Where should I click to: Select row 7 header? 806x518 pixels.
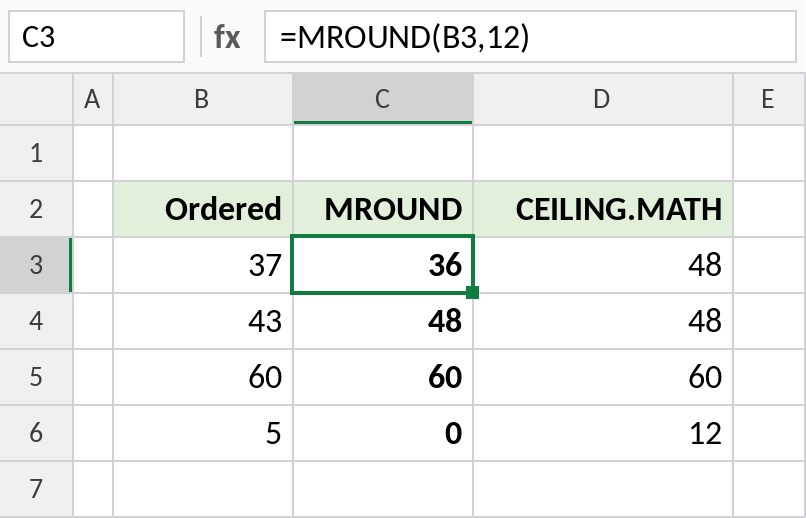click(36, 489)
